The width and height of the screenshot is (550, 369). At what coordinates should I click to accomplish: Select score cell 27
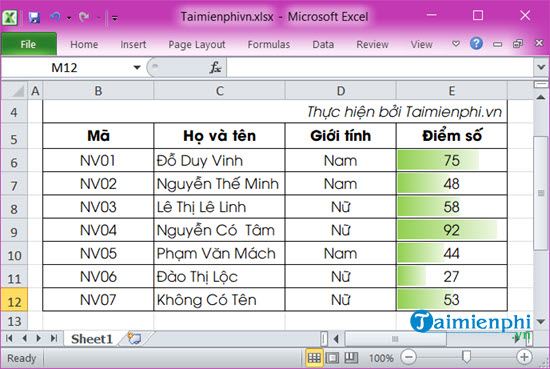[x=452, y=276]
